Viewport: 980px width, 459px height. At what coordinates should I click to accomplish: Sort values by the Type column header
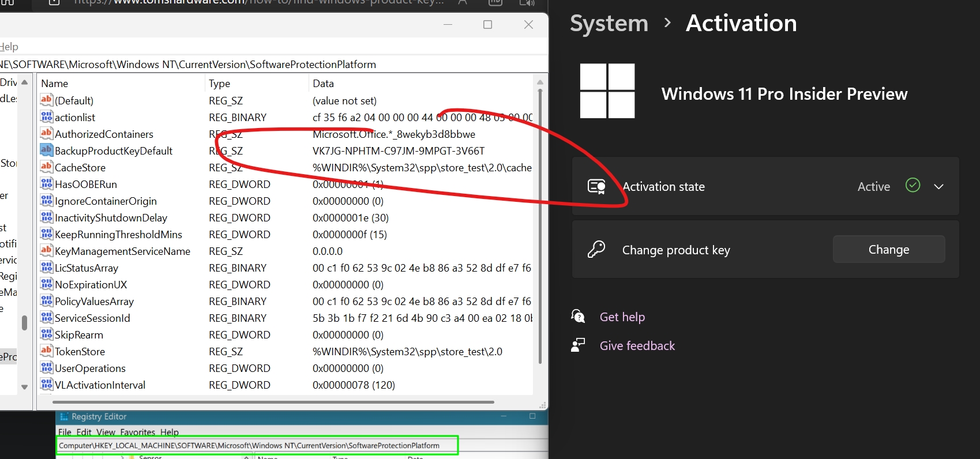pos(219,84)
